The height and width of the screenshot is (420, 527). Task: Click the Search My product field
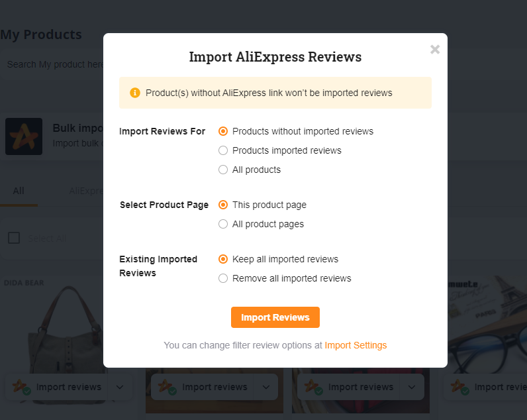click(x=54, y=64)
